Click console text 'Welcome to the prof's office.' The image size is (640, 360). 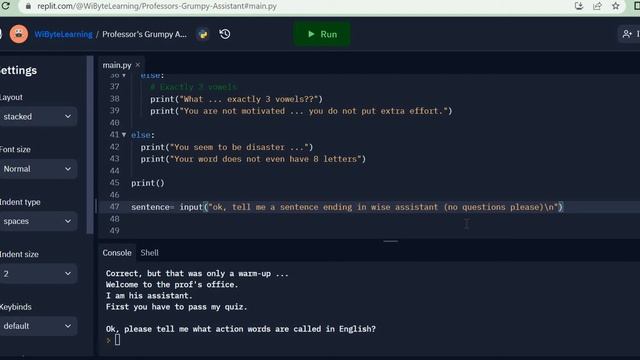[172, 284]
